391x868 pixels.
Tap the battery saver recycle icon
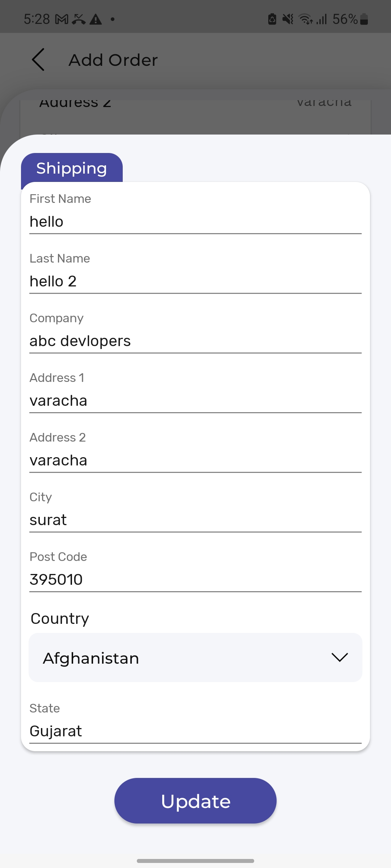[272, 19]
